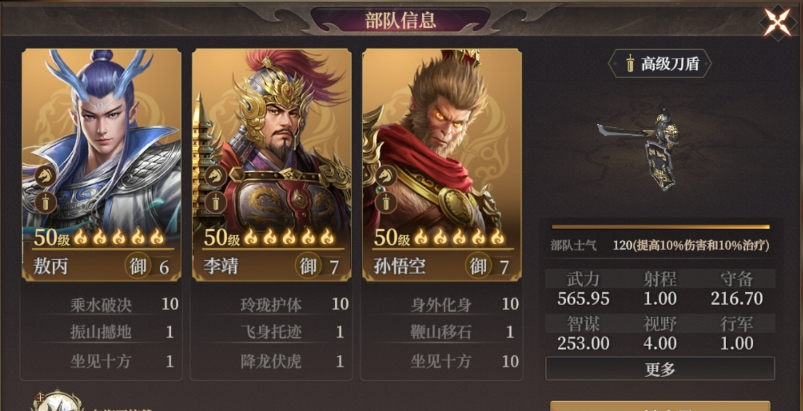Click the horse icon on 李靖 card
The image size is (803, 411).
coord(216,177)
